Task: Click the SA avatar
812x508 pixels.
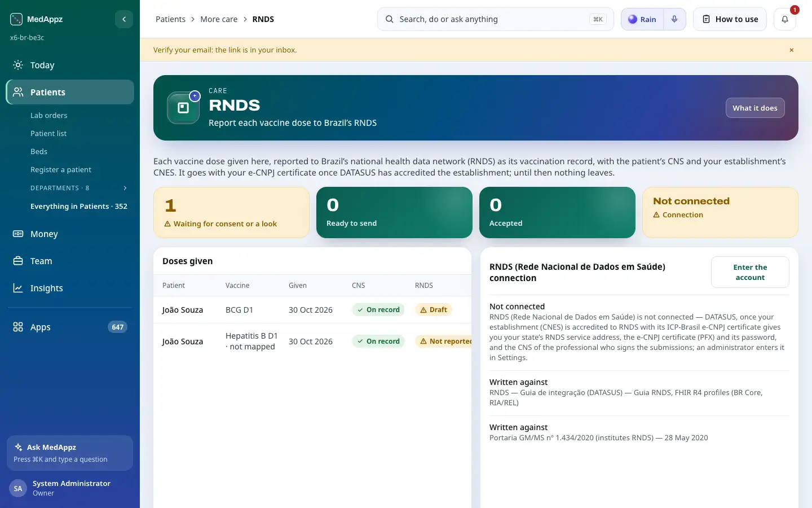Action: [x=18, y=489]
